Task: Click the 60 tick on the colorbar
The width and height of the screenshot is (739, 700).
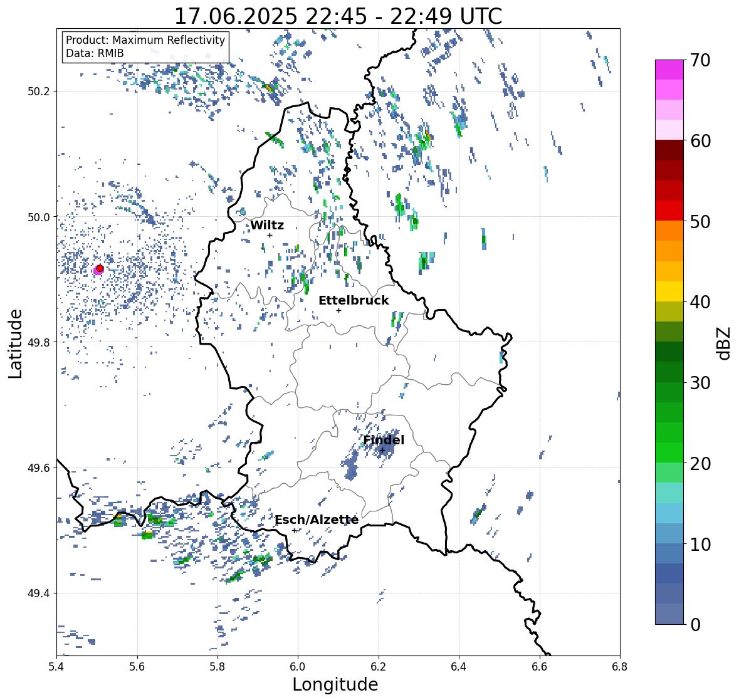Action: coord(700,140)
